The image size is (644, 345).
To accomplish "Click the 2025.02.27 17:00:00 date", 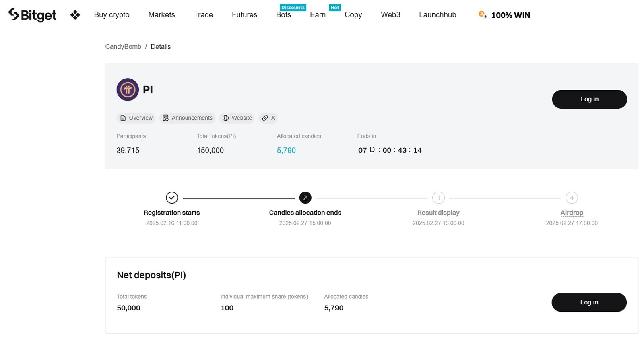I will 572,223.
